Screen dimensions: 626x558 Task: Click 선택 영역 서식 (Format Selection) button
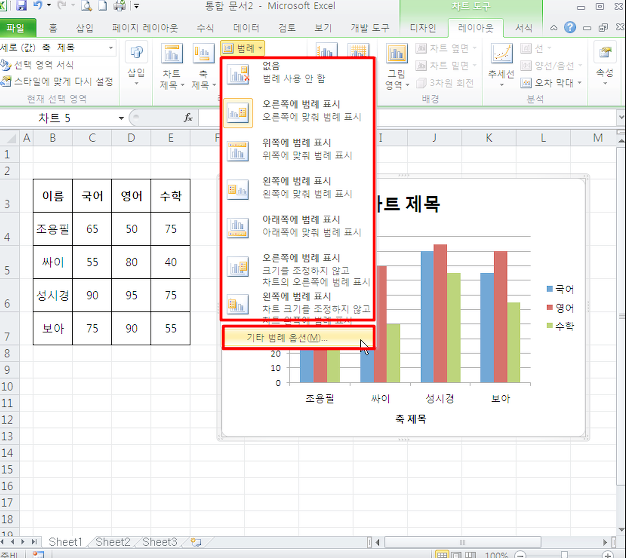click(38, 65)
